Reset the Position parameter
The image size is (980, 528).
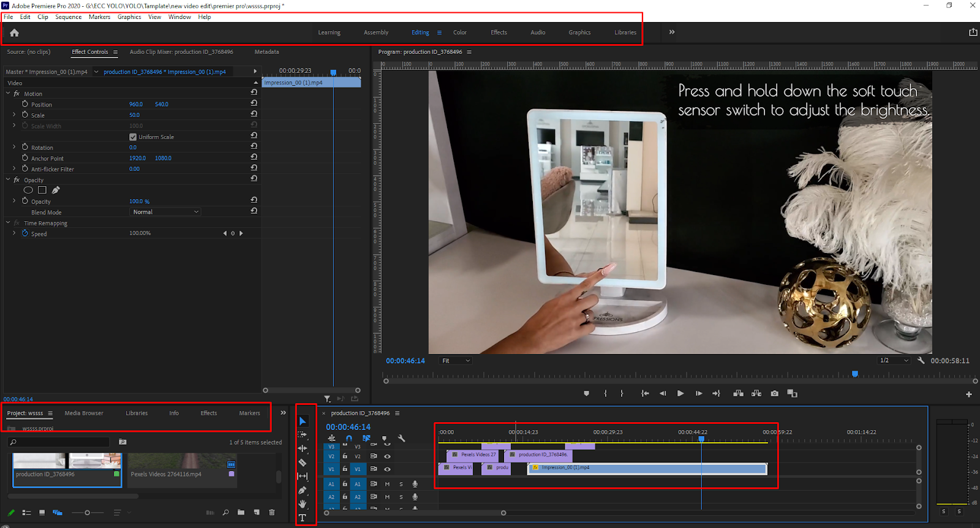[x=254, y=104]
